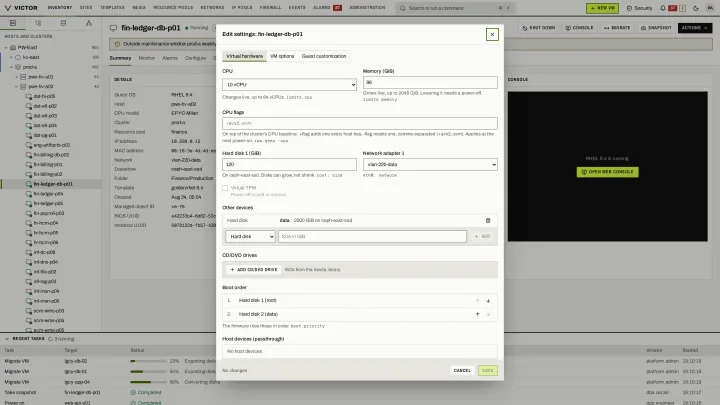Collapse the Recent Tasks panel

[7, 339]
